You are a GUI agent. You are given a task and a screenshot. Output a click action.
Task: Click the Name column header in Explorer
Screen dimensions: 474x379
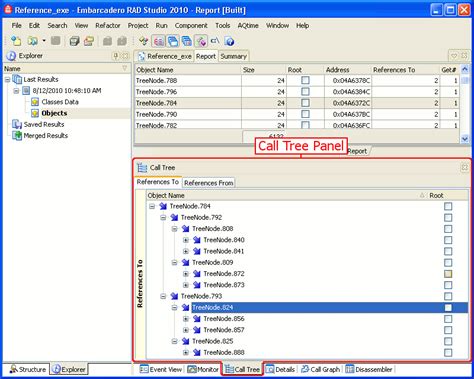point(66,68)
